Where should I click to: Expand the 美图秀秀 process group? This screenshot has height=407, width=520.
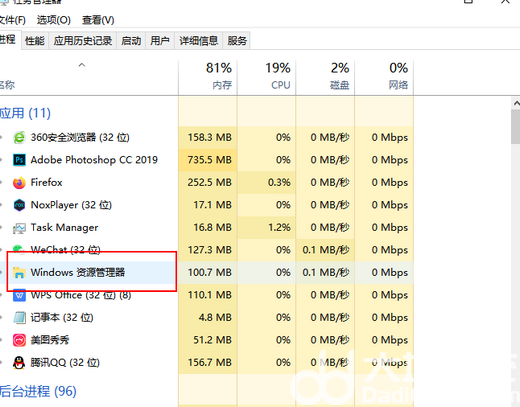(x=2, y=340)
